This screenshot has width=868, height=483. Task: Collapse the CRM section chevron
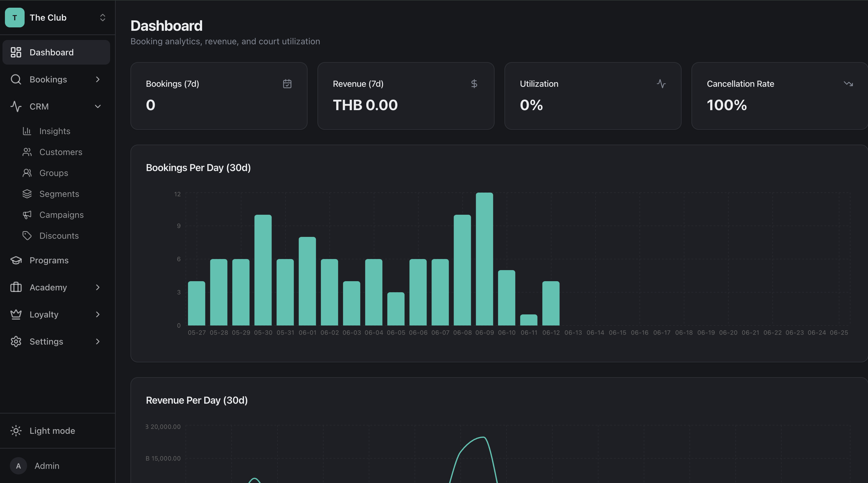98,106
